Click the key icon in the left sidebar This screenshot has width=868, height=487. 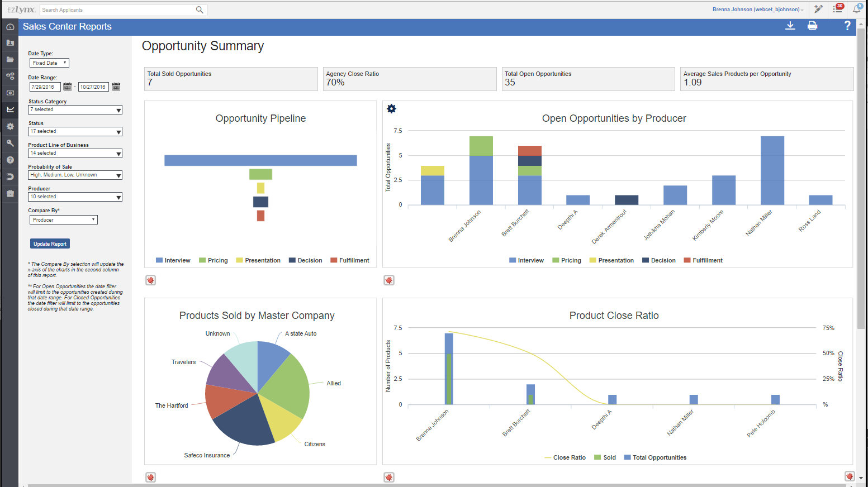click(10, 143)
